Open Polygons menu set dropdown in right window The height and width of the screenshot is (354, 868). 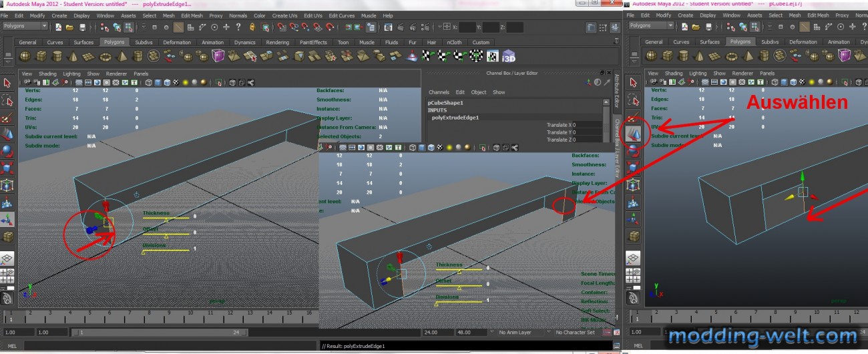(651, 25)
